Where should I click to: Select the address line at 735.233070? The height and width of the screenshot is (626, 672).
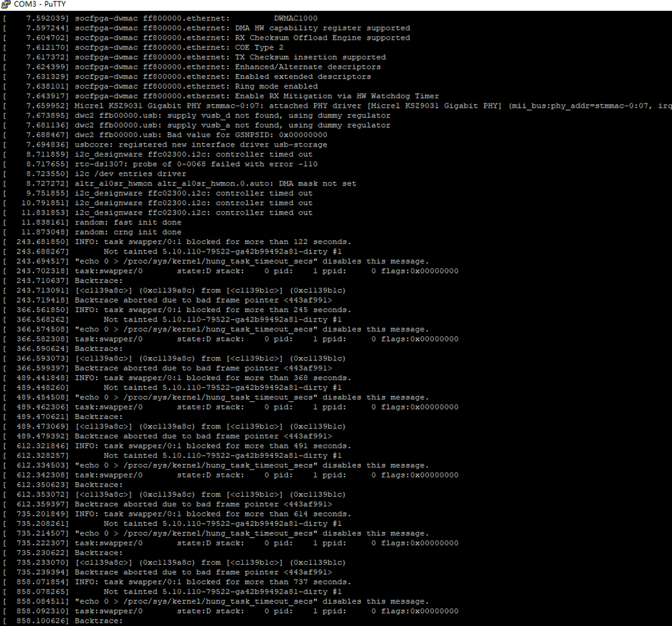pos(174,562)
